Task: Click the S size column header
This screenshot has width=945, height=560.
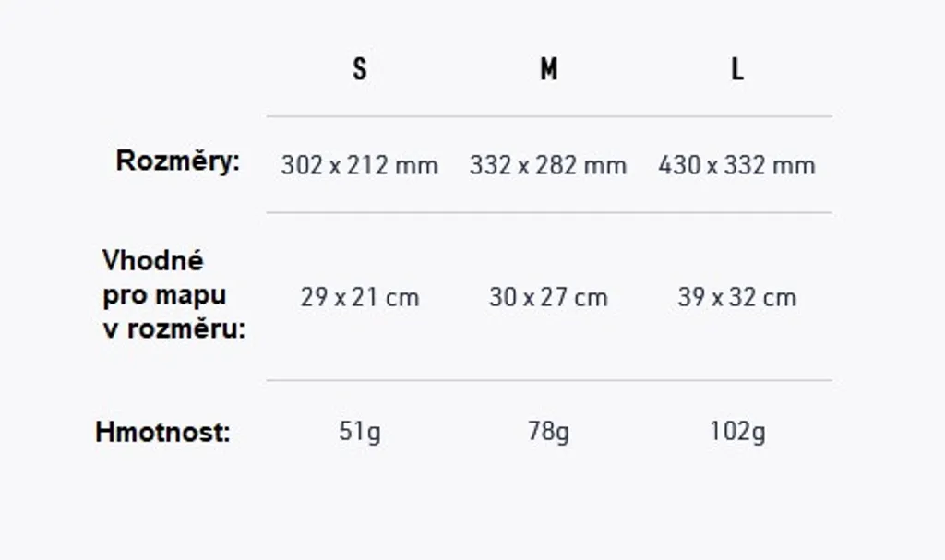Action: pos(360,69)
